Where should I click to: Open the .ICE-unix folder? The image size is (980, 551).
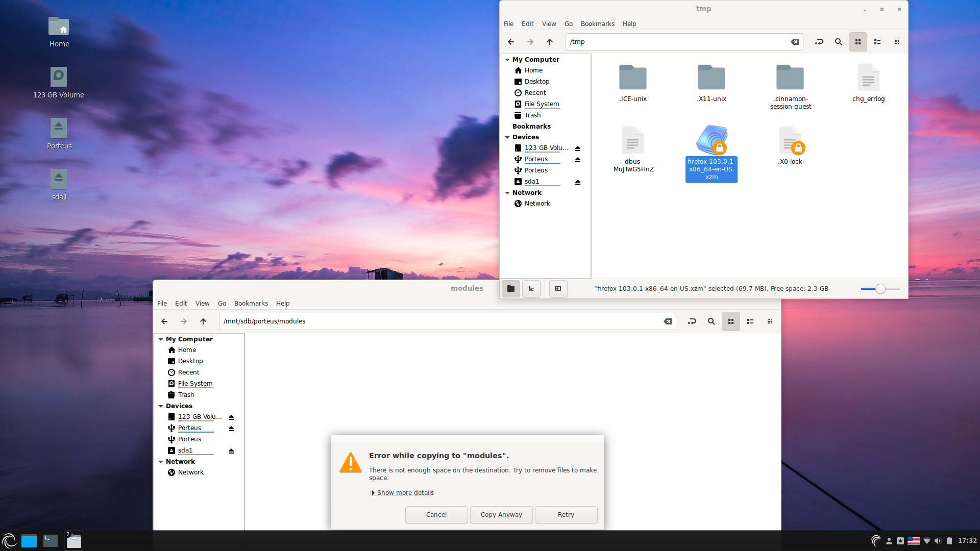pos(633,83)
